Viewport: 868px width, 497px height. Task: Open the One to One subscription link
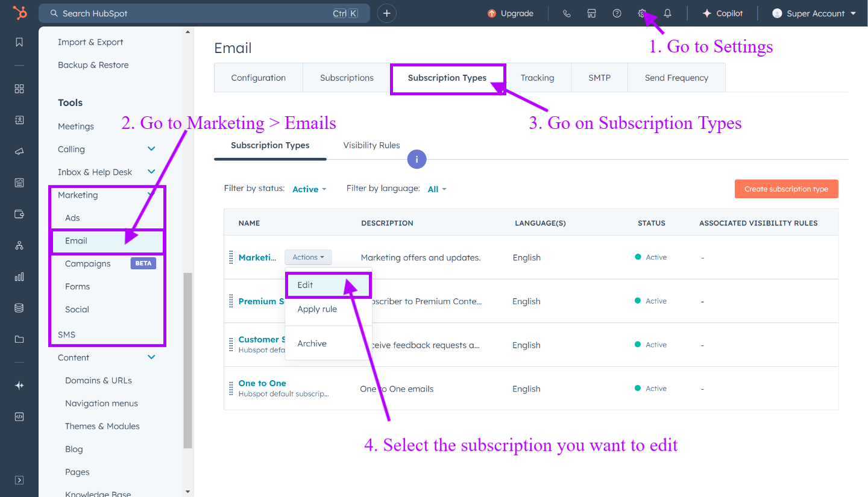click(262, 383)
